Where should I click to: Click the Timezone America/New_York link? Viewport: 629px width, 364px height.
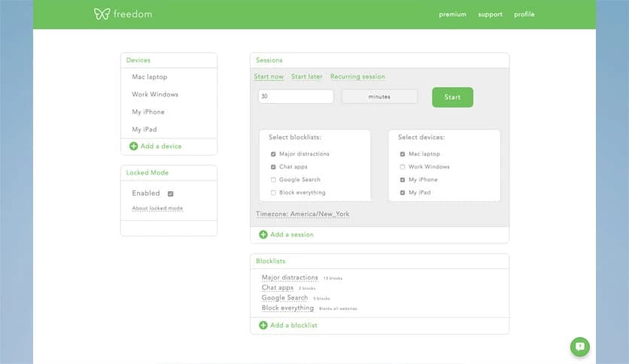click(x=302, y=214)
